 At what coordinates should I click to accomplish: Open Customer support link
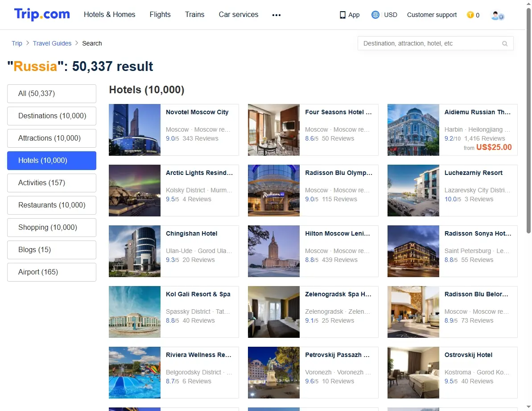click(432, 15)
